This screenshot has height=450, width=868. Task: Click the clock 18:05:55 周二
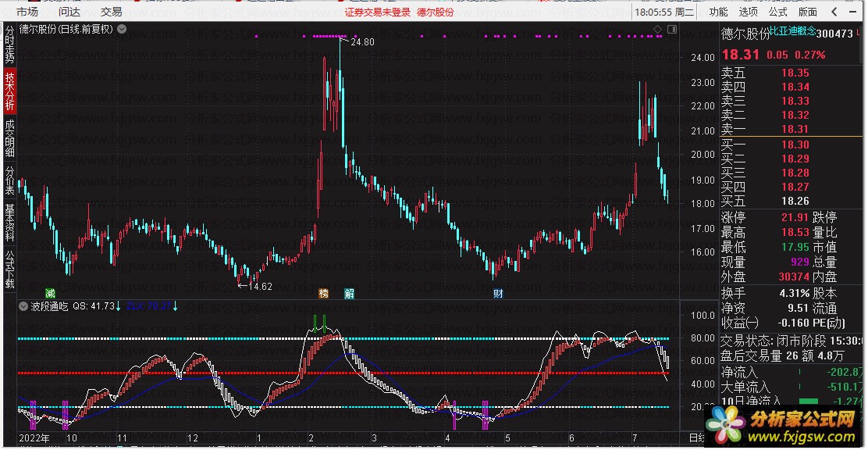click(663, 12)
